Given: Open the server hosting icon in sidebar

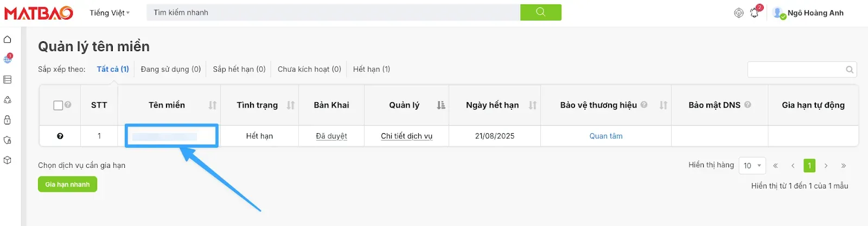Looking at the screenshot, I should click(8, 80).
